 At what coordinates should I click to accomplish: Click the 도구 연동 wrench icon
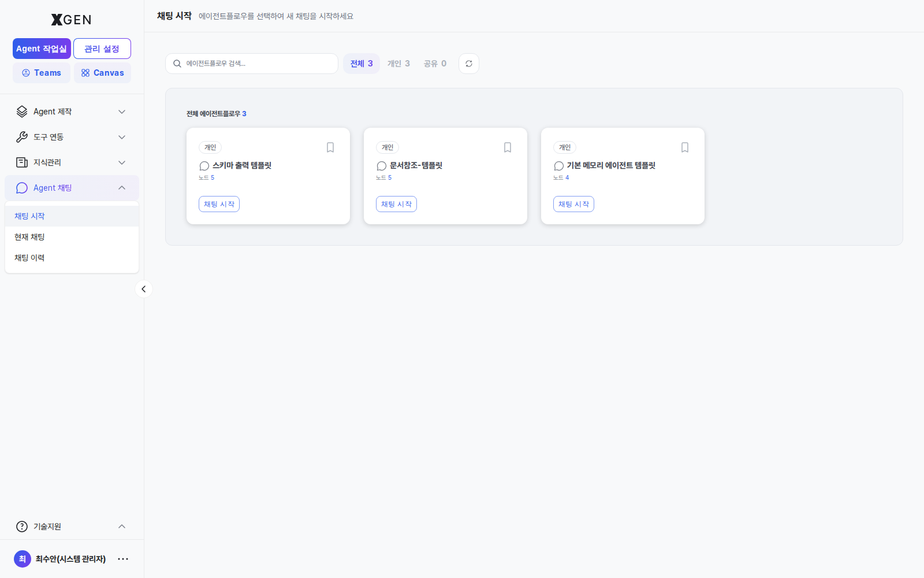[22, 137]
